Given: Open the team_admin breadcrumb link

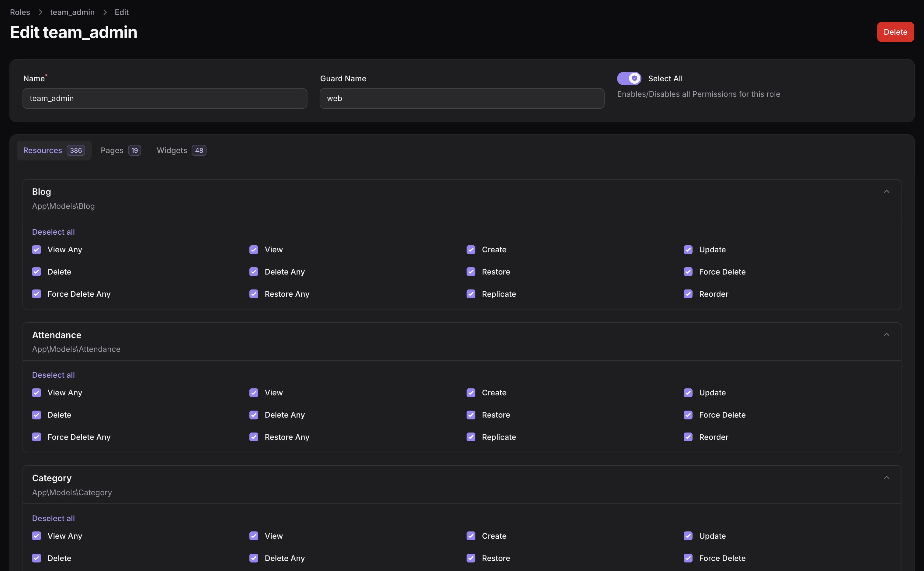Looking at the screenshot, I should (x=72, y=12).
